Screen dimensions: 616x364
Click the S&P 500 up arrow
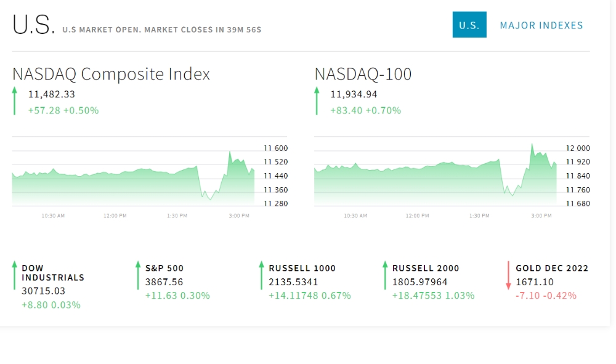tap(138, 275)
